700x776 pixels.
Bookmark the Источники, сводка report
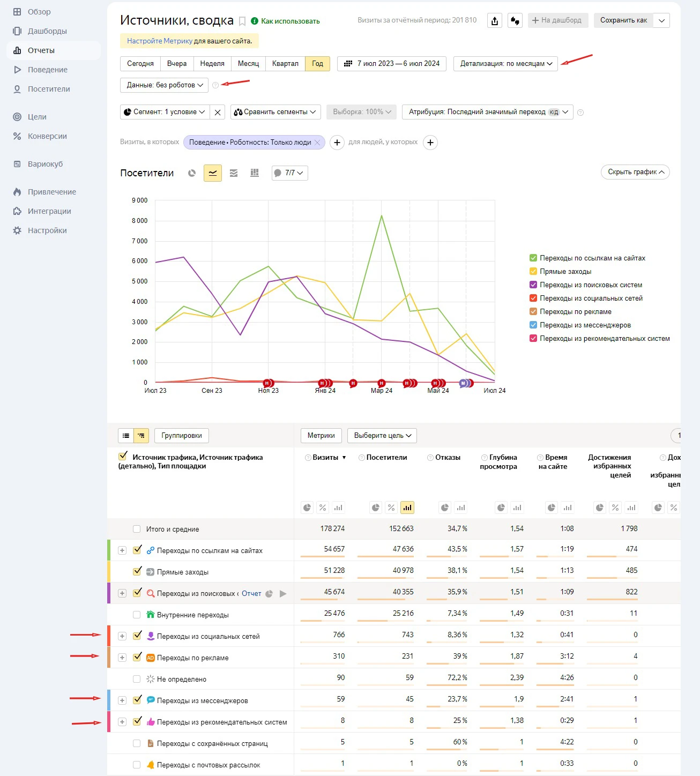click(x=242, y=21)
